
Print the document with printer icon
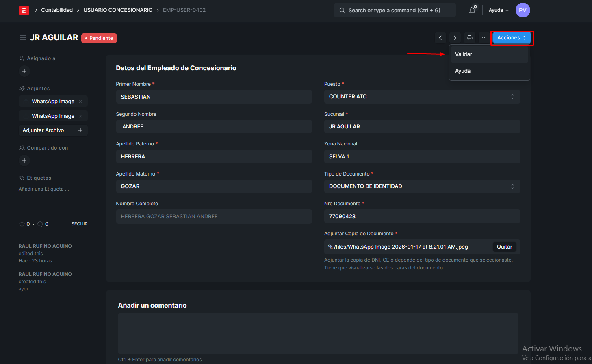pos(470,38)
